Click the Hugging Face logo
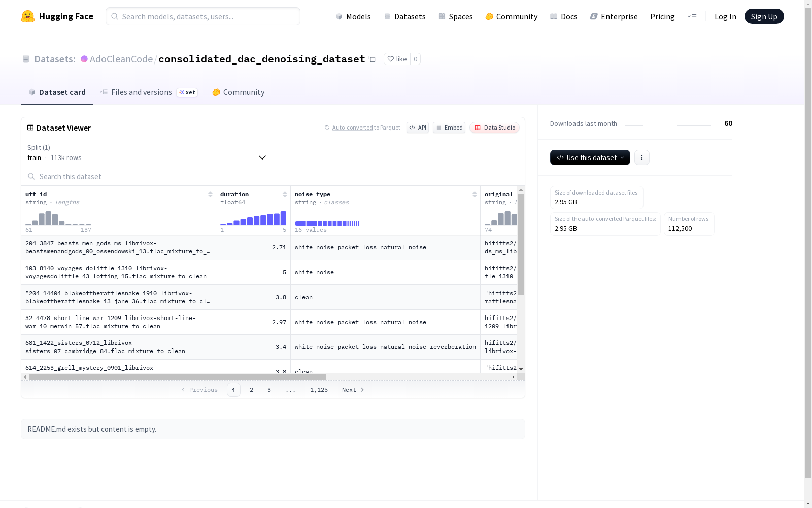Image resolution: width=812 pixels, height=508 pixels. click(57, 16)
